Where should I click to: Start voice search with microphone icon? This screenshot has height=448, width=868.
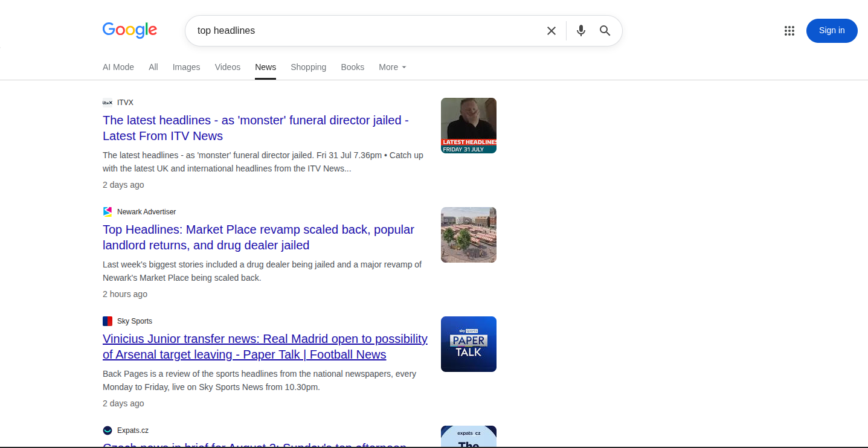tap(581, 31)
